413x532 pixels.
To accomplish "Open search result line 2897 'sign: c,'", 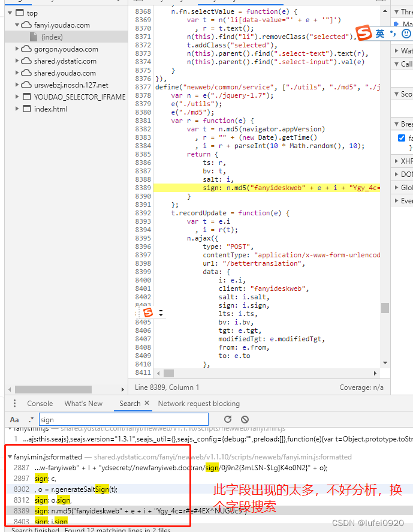I will click(x=210, y=479).
